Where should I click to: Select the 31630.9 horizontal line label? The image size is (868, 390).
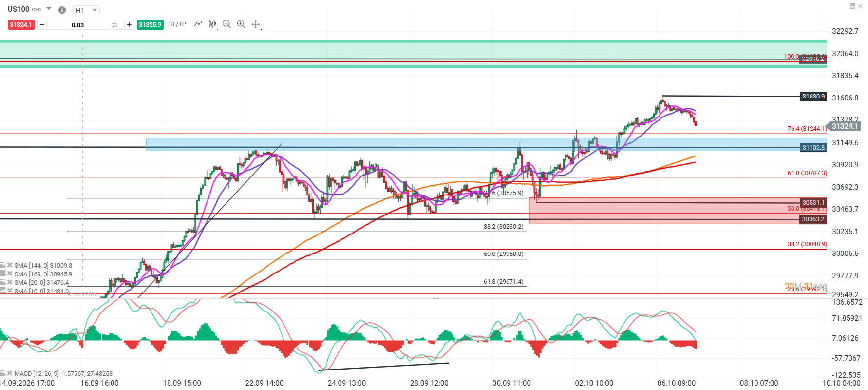[x=813, y=97]
